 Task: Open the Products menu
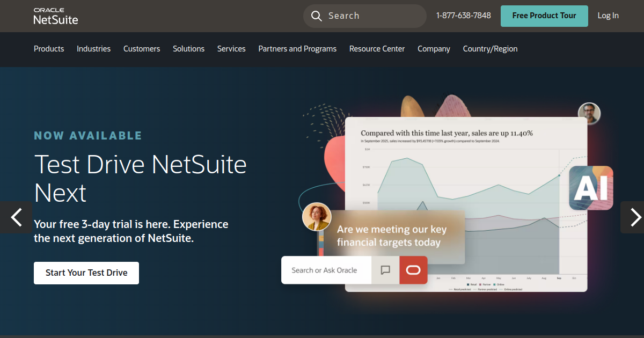pos(49,49)
